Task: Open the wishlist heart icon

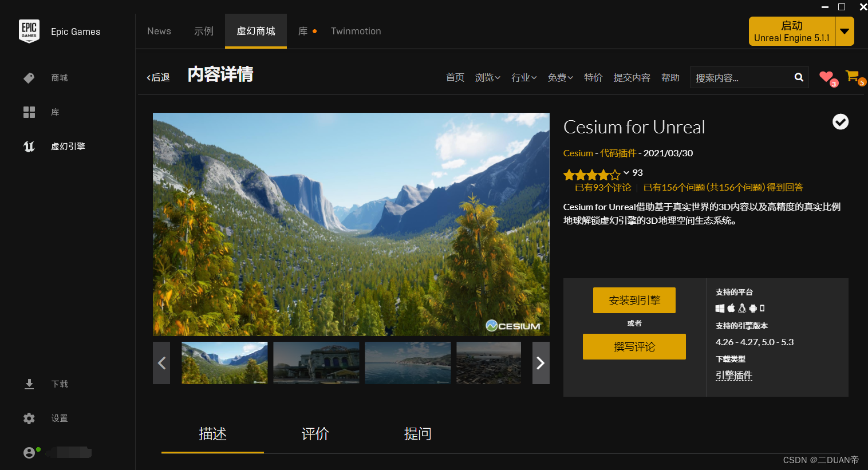Action: click(826, 77)
